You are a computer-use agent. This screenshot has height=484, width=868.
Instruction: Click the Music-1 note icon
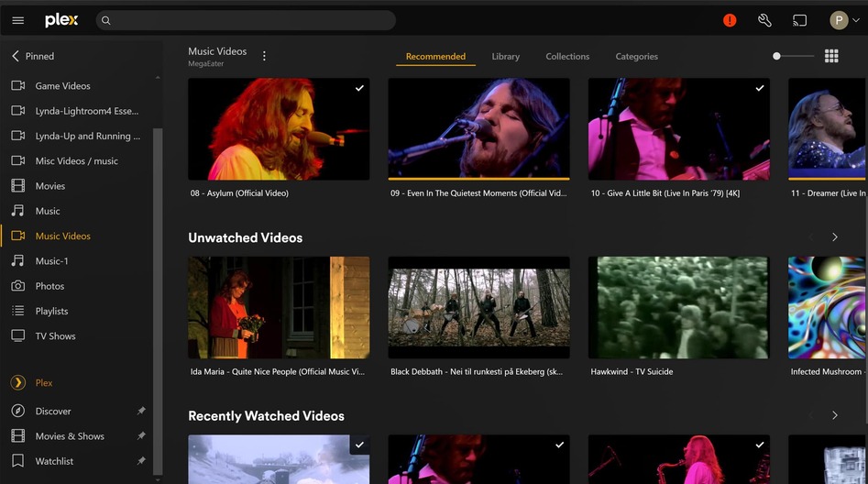[x=18, y=261]
